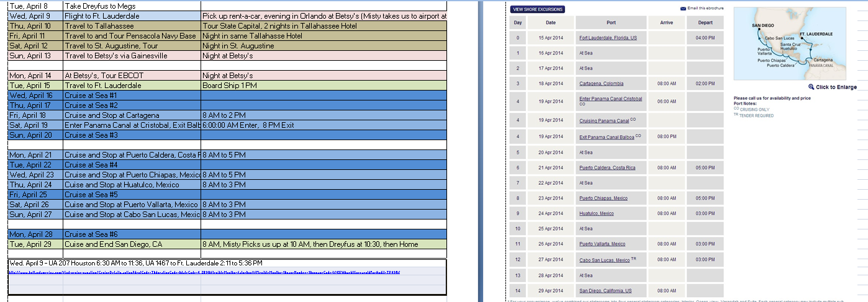868x302 pixels.
Task: Open Exit Panama Canal Balboa link
Action: click(x=607, y=136)
